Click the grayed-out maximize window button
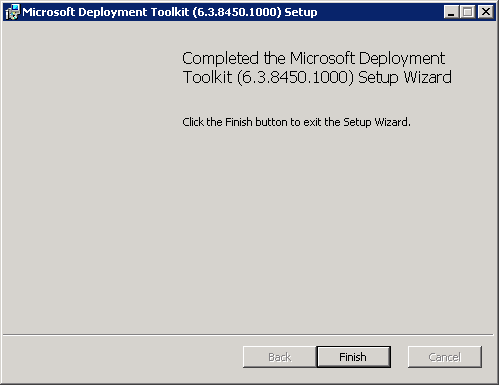Screen dimensions: 499x385 coord(468,12)
